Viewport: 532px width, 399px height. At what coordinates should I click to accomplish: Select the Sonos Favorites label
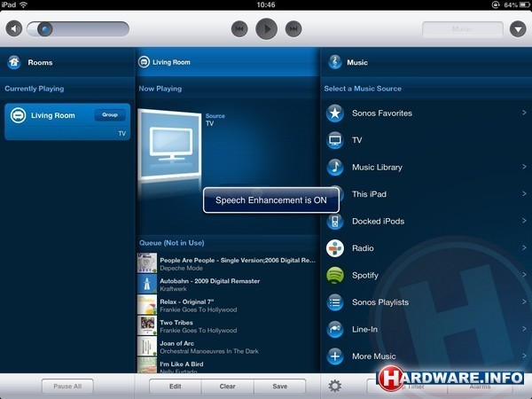pos(382,113)
